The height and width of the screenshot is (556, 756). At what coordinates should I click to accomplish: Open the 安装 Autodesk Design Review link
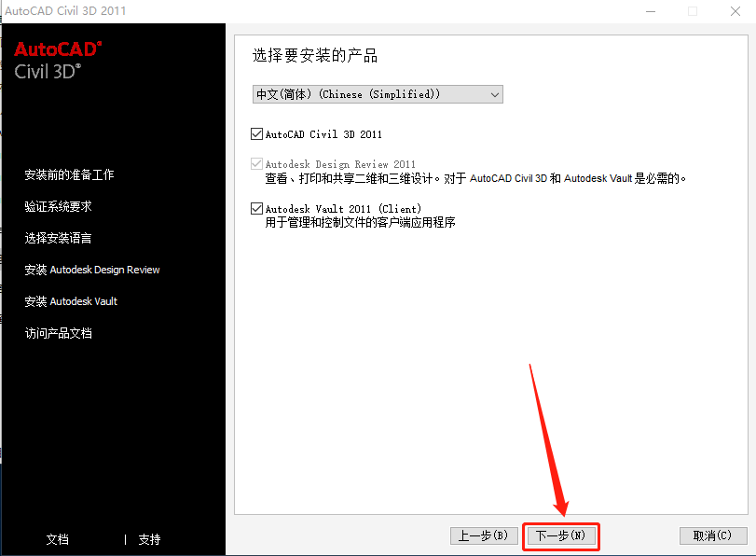(x=92, y=270)
